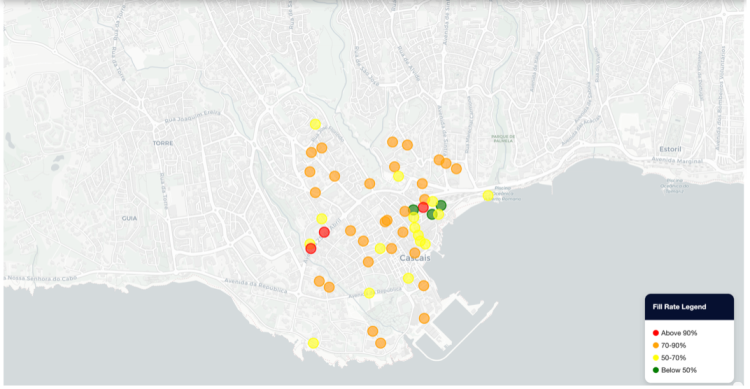The width and height of the screenshot is (750, 389).
Task: Click the Fill Rate Legend header
Action: point(689,307)
